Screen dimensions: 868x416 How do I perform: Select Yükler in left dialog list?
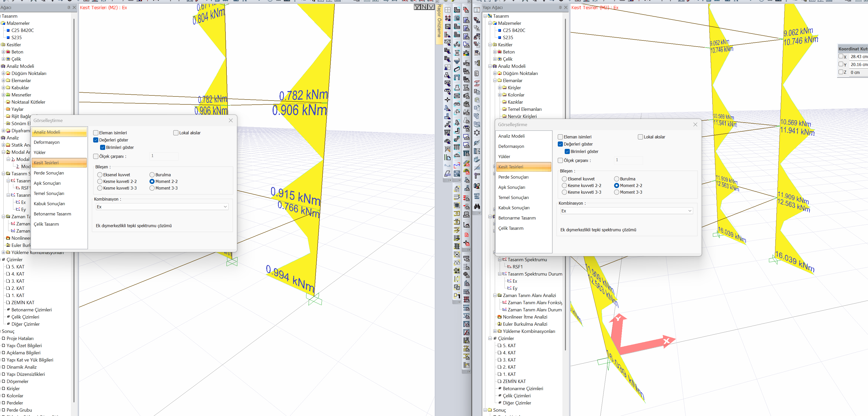pyautogui.click(x=59, y=152)
